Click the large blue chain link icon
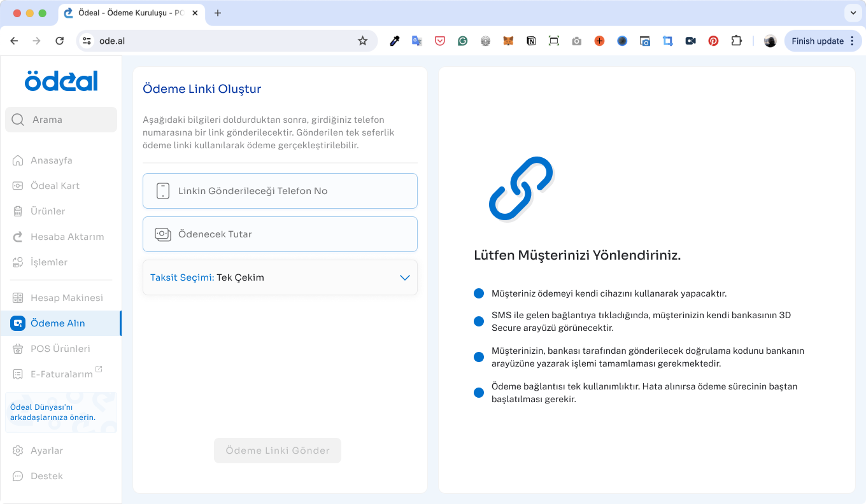This screenshot has width=866, height=504. coord(521,188)
